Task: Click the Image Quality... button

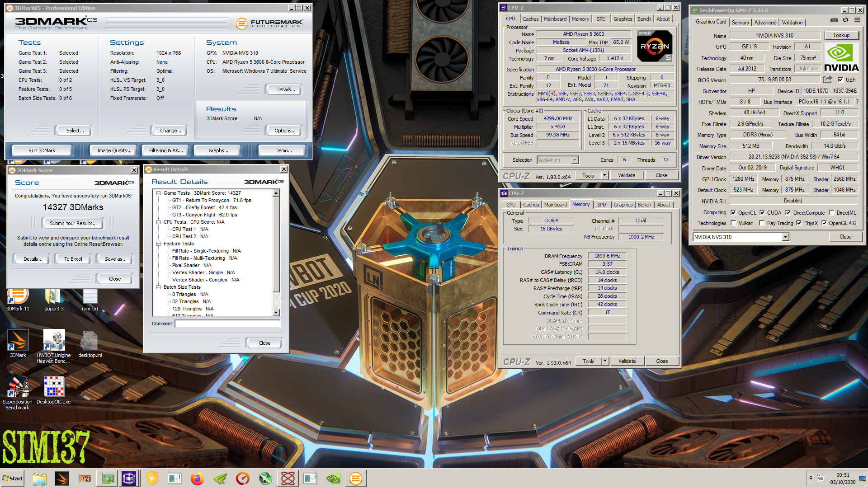Action: [114, 150]
